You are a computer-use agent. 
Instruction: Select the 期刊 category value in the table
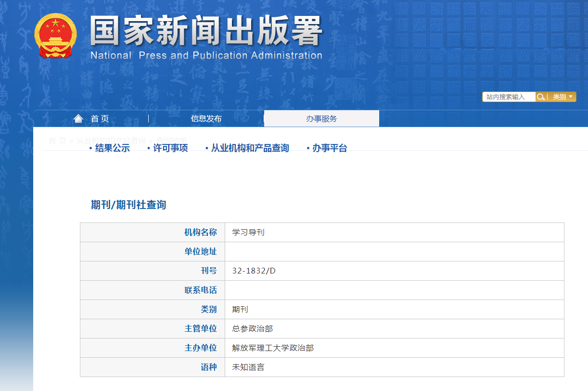pyautogui.click(x=240, y=310)
